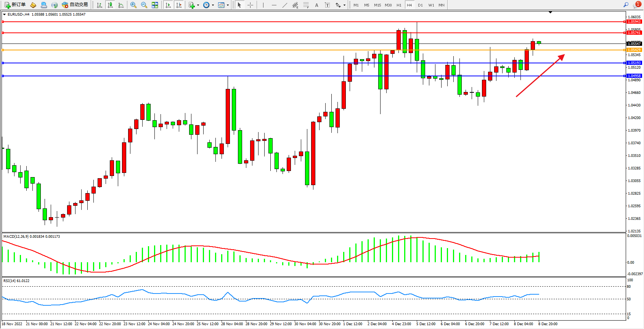Screen dimensions: 644x329
Task: Draw a trendline with the trendline tool
Action: click(x=284, y=5)
